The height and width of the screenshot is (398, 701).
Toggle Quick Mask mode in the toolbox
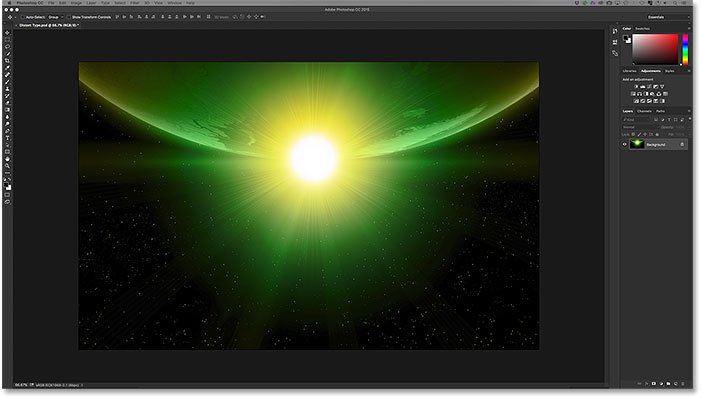8,195
